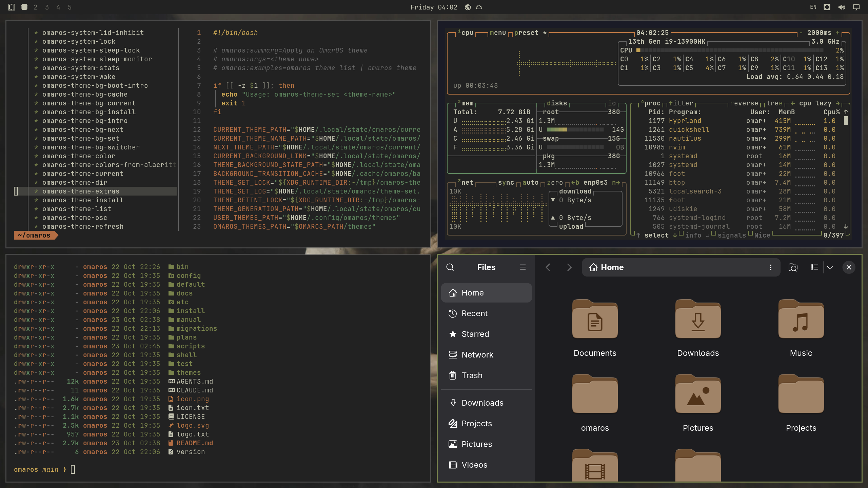Change btop sort column to next with right arrow

pos(838,103)
